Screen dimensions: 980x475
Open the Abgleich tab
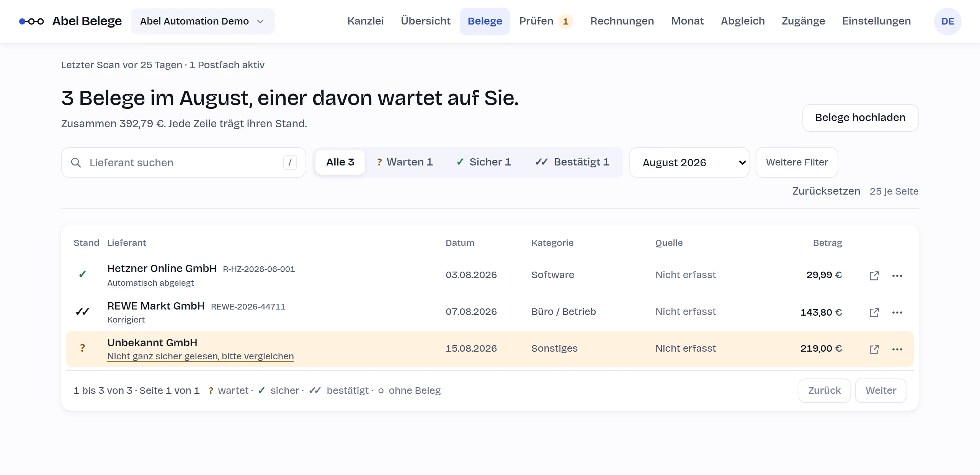743,21
